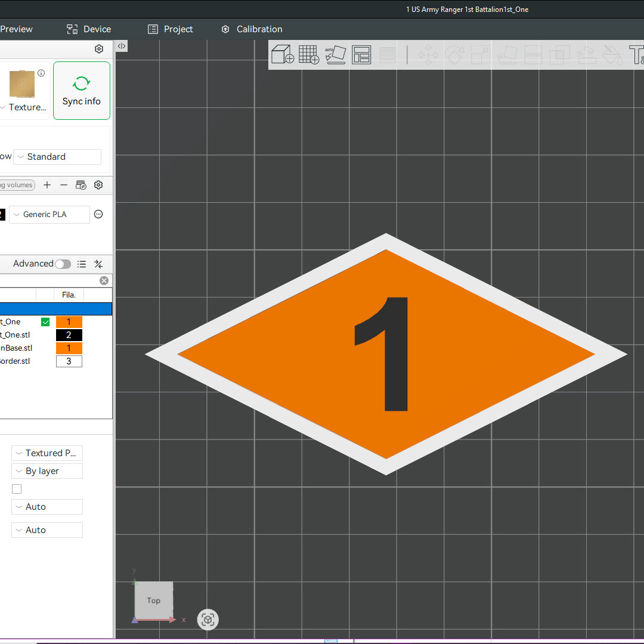Image resolution: width=644 pixels, height=644 pixels.
Task: Click the Add model cube icon
Action: (x=282, y=55)
